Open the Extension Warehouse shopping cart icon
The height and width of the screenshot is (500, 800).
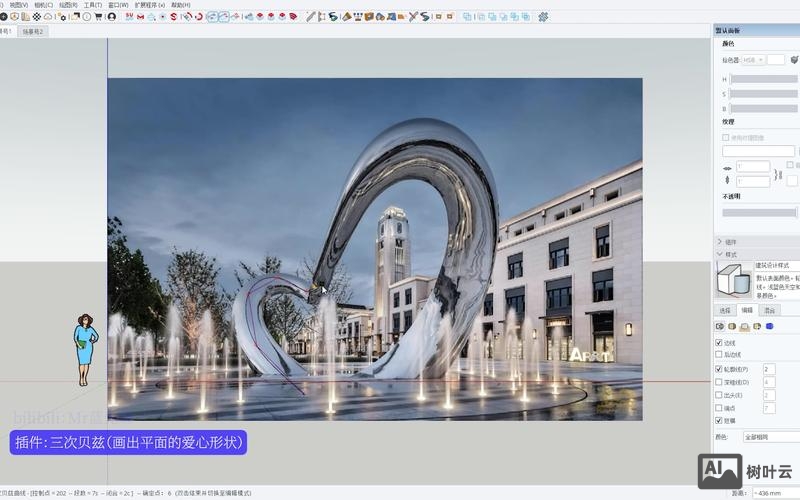coord(98,17)
